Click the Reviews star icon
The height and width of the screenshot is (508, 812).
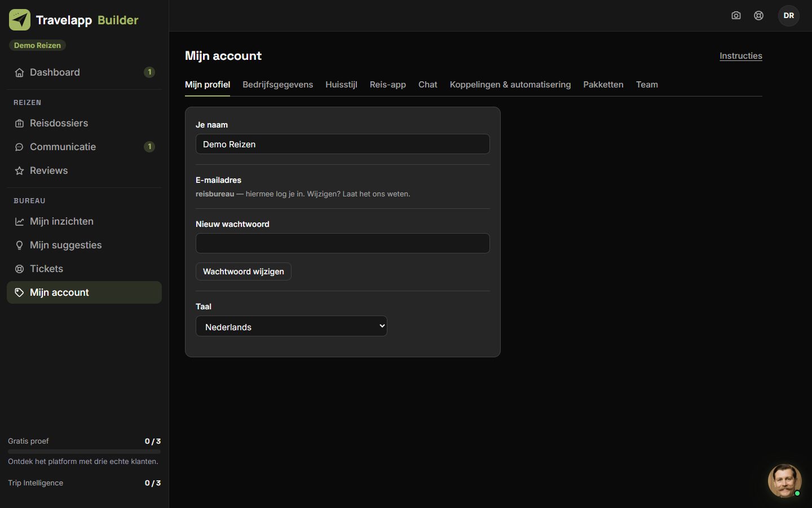coord(19,170)
